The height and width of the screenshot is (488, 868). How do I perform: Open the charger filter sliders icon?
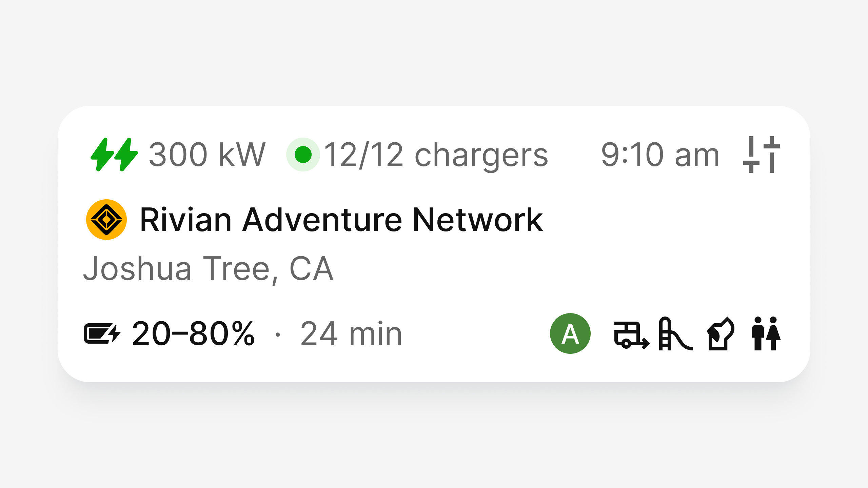click(761, 155)
